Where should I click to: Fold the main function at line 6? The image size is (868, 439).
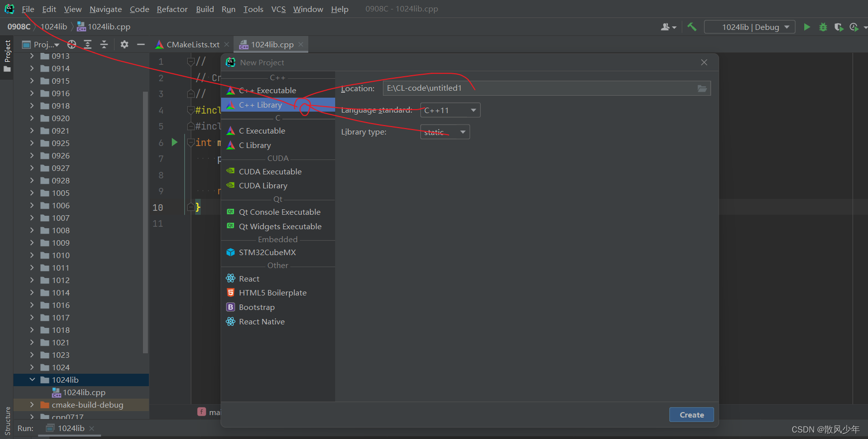click(x=191, y=143)
